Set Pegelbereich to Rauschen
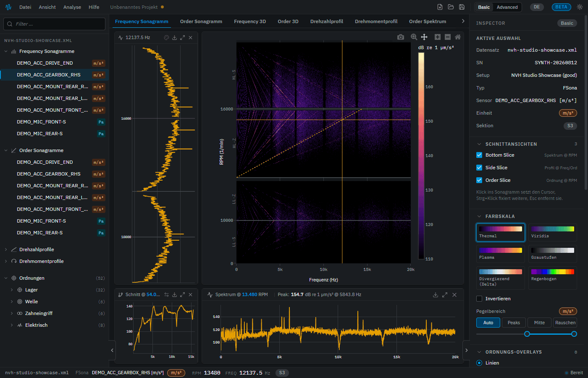 pyautogui.click(x=565, y=323)
